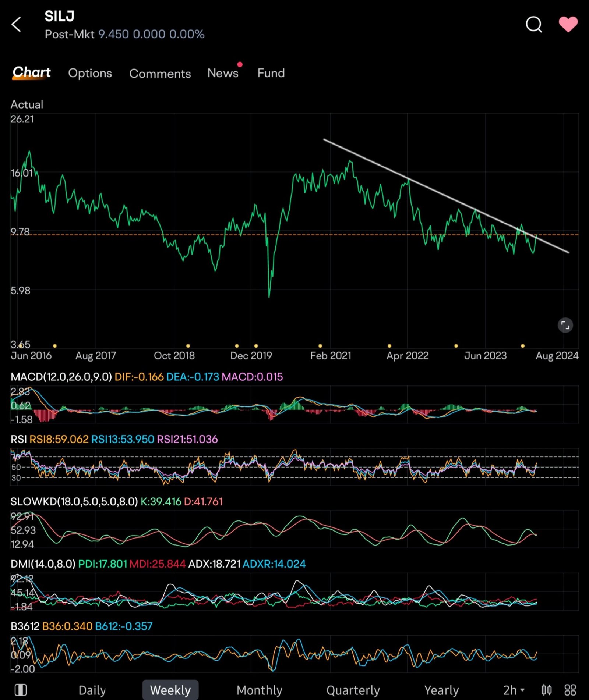Go back using the arrow icon
The image size is (589, 700).
tap(16, 25)
